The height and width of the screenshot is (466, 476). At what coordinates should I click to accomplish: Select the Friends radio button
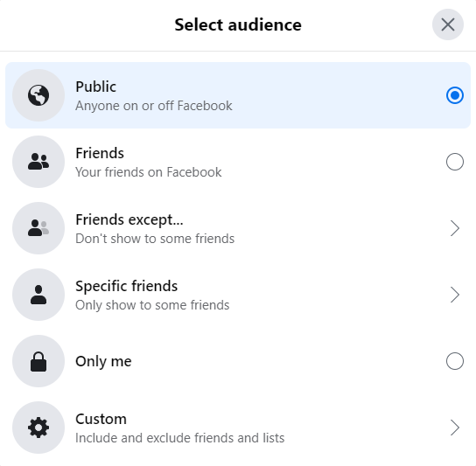455,162
